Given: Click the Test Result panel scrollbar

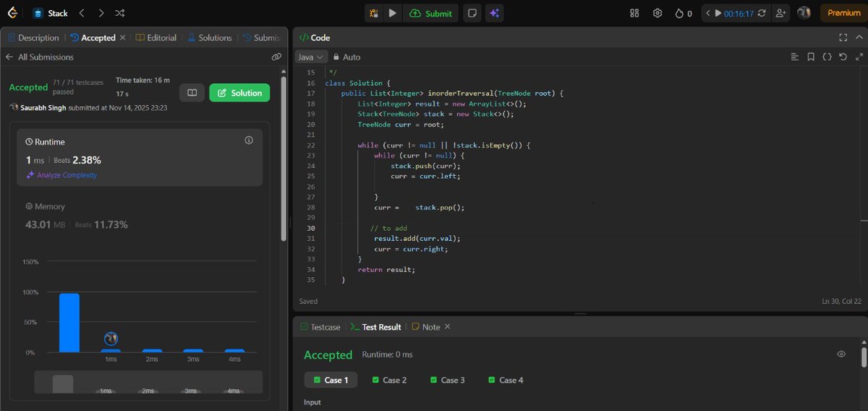Looking at the screenshot, I should (864, 357).
